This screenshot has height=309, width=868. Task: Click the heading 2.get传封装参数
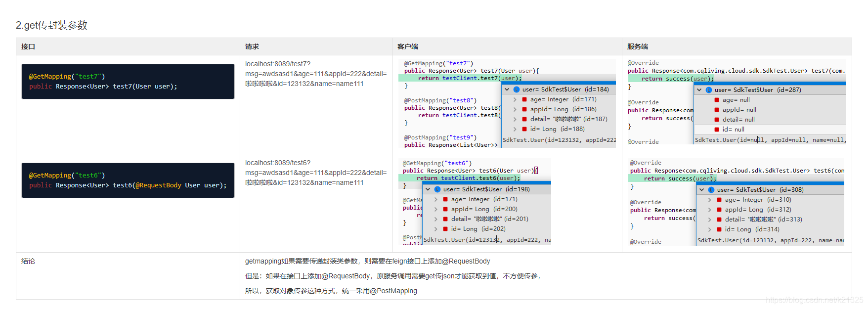tap(51, 25)
